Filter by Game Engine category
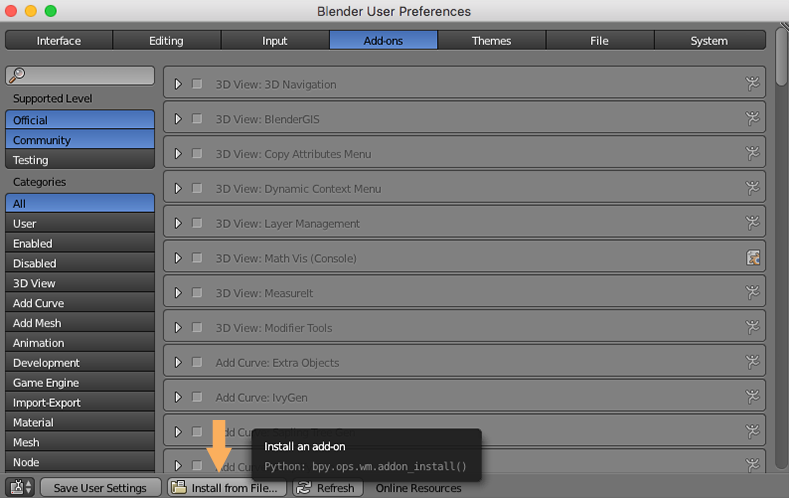The height and width of the screenshot is (498, 789). (80, 382)
